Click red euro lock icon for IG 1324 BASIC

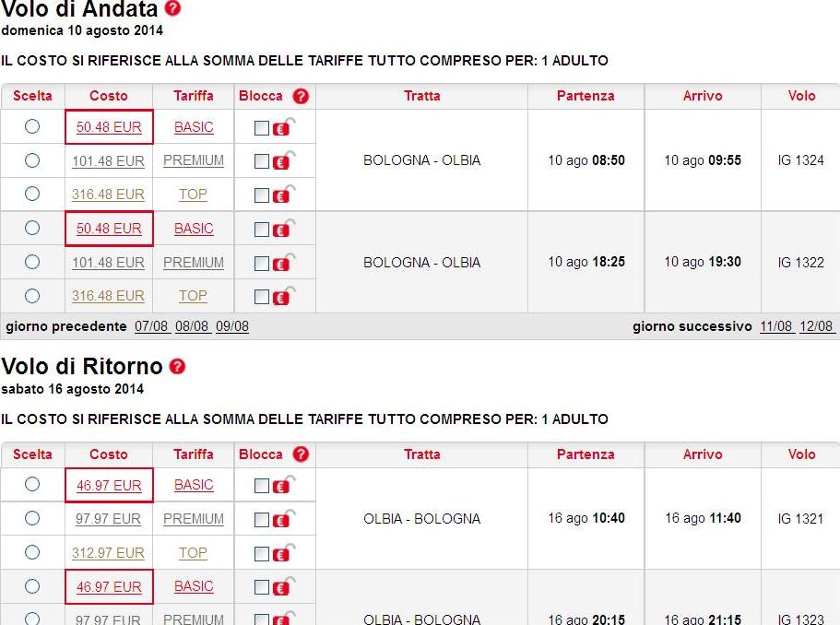tap(283, 127)
